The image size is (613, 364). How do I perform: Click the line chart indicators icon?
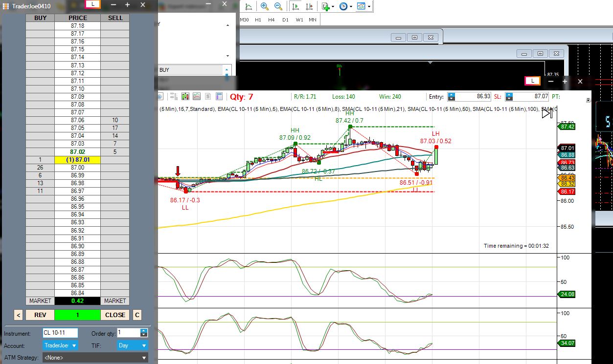249,6
